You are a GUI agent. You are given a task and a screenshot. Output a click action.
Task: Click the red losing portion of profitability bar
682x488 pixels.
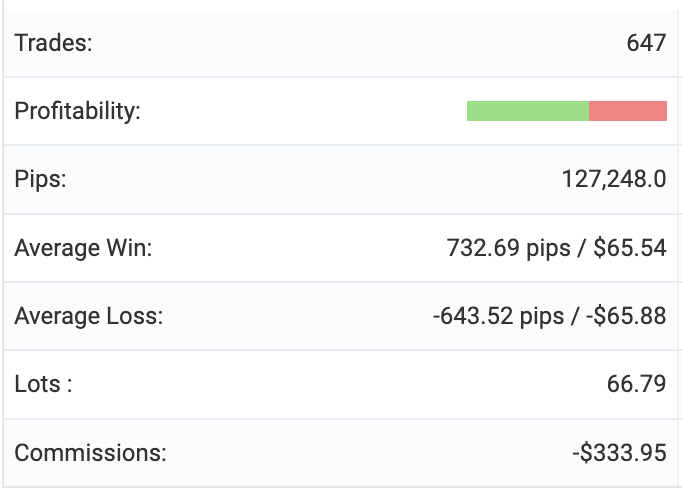pyautogui.click(x=628, y=111)
